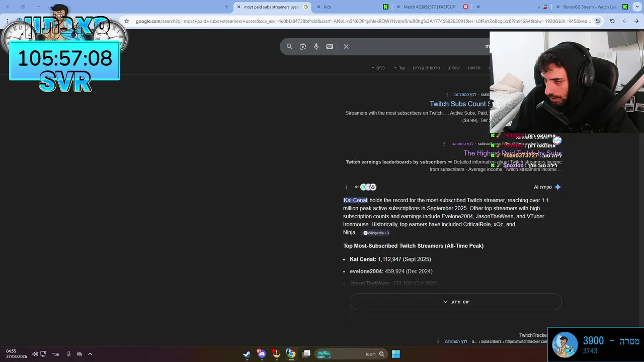Click the browser address bar URL

click(363, 21)
